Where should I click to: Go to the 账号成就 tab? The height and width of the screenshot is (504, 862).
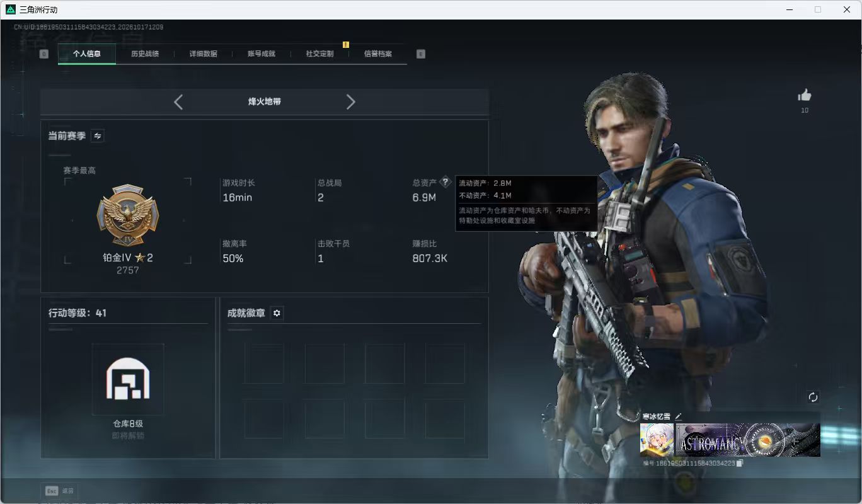click(x=261, y=54)
